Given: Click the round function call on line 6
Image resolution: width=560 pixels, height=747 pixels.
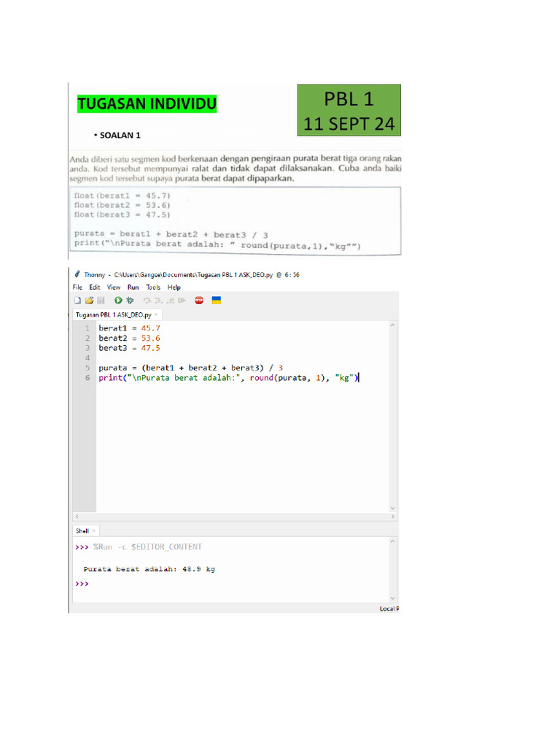Looking at the screenshot, I should 262,378.
